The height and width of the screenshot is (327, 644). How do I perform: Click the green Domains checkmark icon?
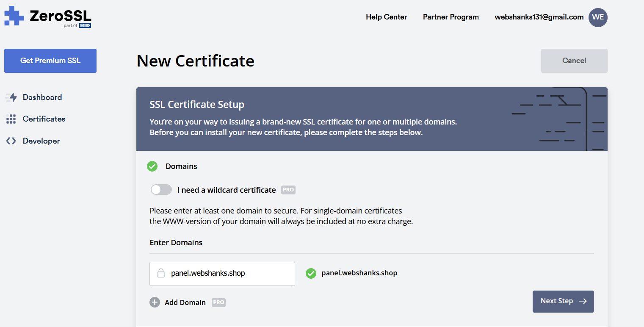(152, 166)
